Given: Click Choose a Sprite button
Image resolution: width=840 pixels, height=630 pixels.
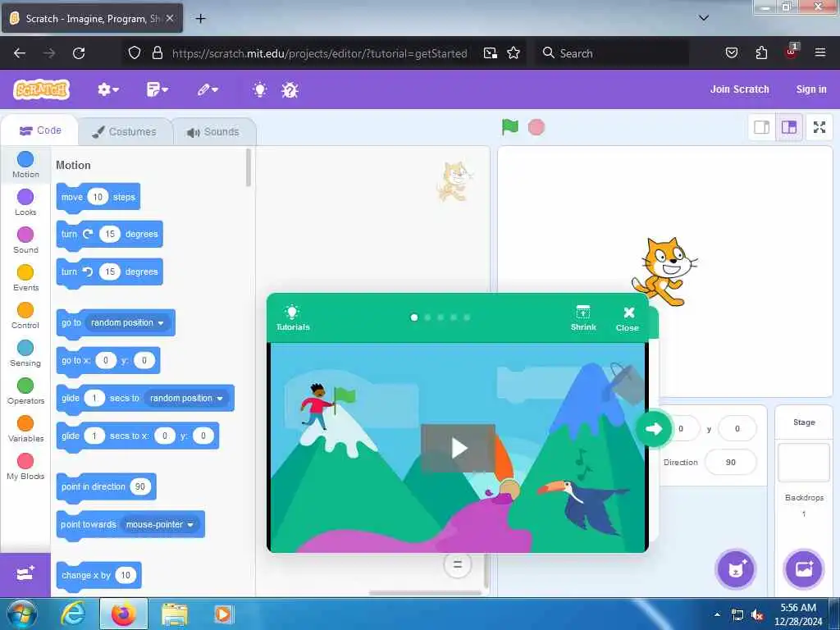Looking at the screenshot, I should coord(736,569).
